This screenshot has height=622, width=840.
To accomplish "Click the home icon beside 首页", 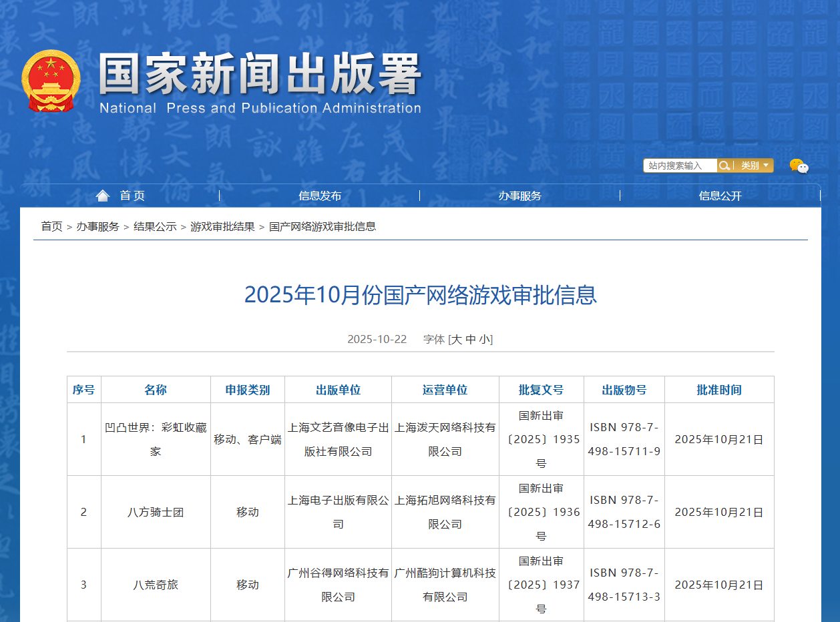I will [102, 196].
